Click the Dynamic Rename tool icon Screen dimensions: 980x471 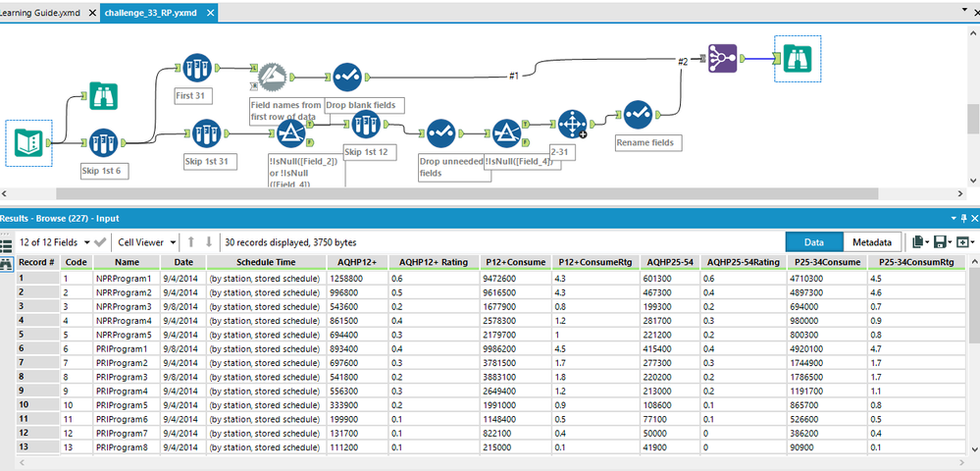click(273, 77)
